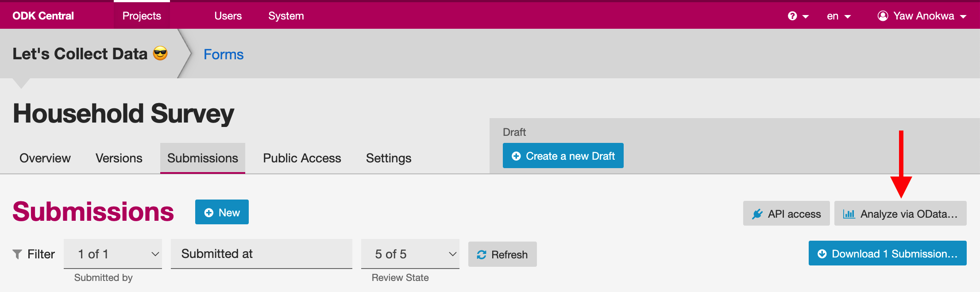Click the user avatar icon beside Yaw Anokwa
This screenshot has height=292, width=980.
pos(883,16)
